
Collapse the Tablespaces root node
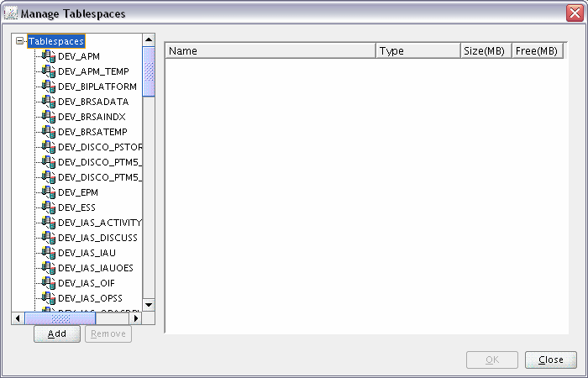pyautogui.click(x=19, y=41)
